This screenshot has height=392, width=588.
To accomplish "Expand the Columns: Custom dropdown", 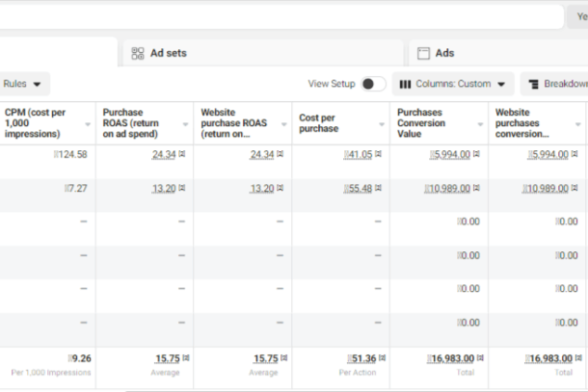I will click(453, 84).
